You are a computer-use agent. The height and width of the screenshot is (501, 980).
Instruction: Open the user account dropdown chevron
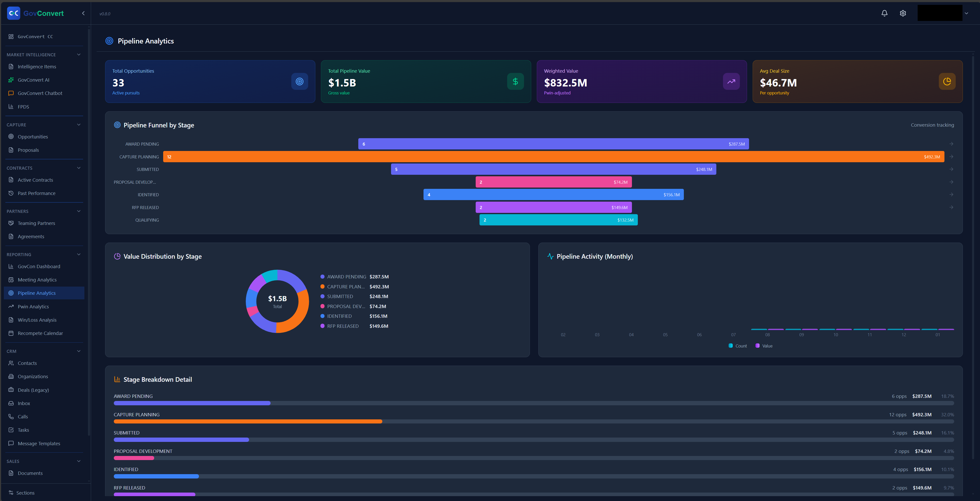pos(966,13)
